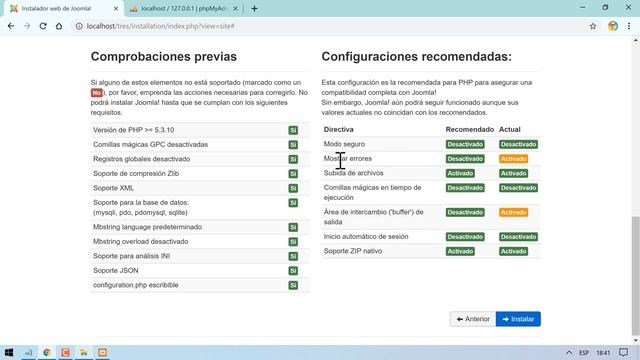Click the Si badge for Comillas mágicas GPC
This screenshot has height=360, width=640.
(293, 145)
